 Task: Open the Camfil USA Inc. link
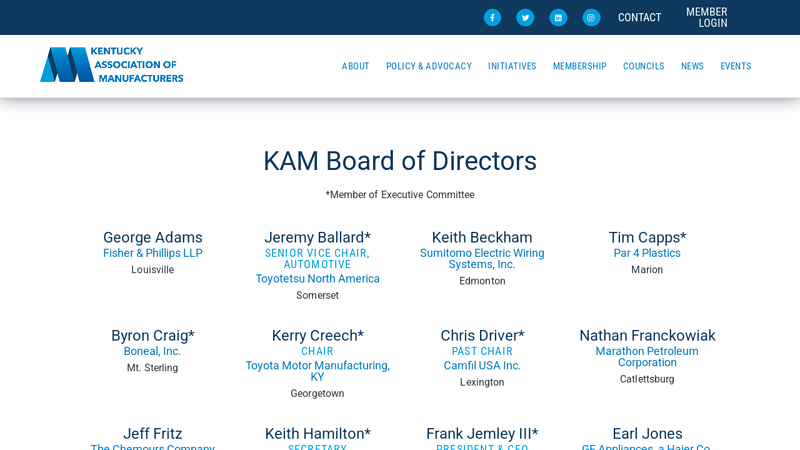pyautogui.click(x=482, y=365)
